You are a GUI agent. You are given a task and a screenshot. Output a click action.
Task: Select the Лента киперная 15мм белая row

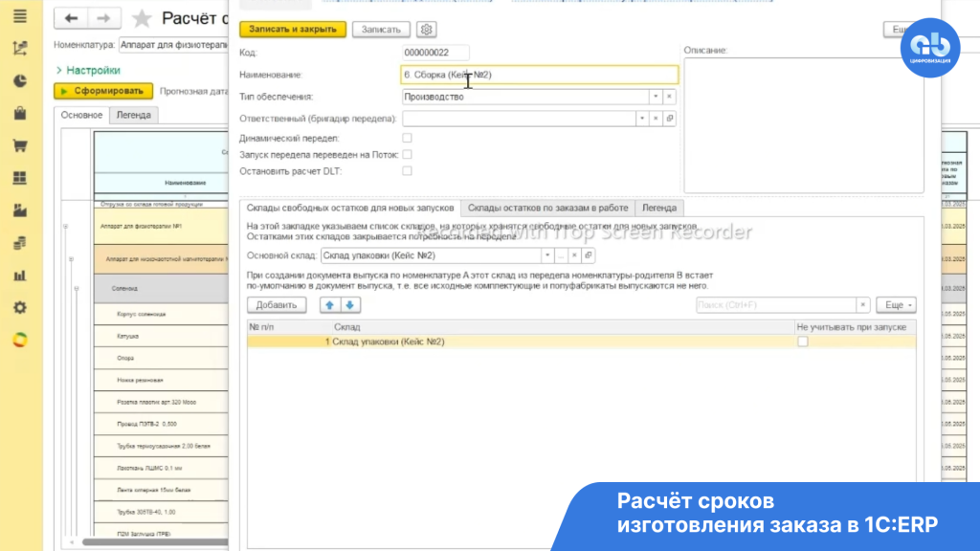click(161, 490)
